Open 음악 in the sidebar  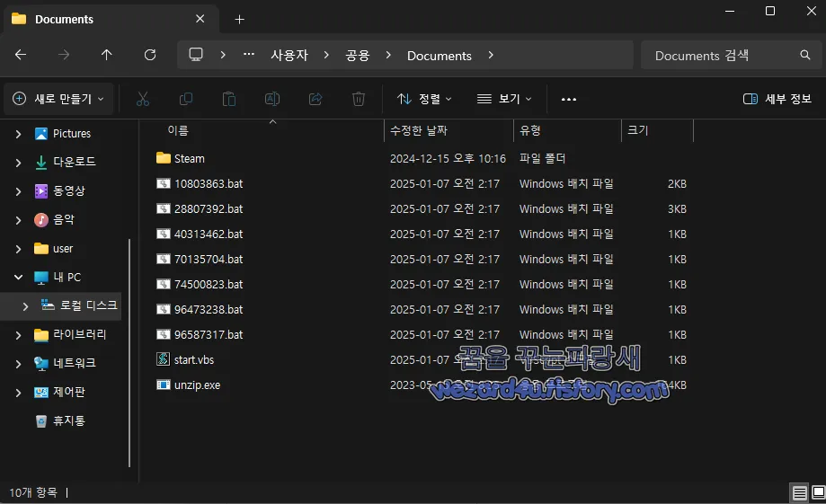(x=64, y=219)
